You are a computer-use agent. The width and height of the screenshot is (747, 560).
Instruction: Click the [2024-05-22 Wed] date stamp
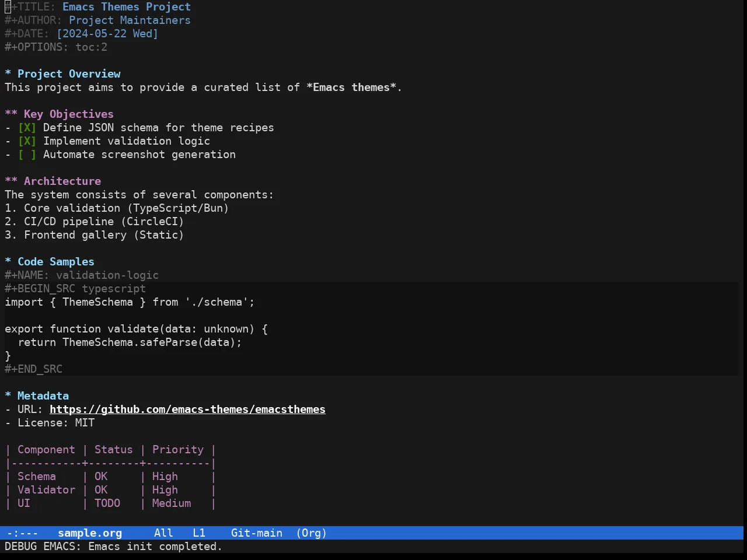click(x=107, y=34)
